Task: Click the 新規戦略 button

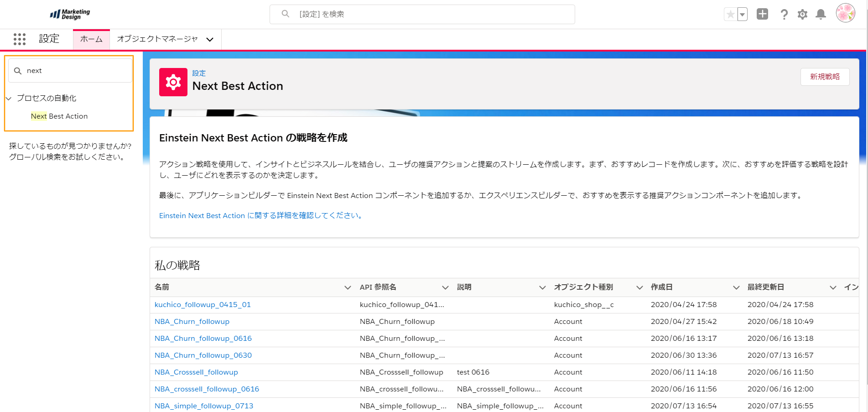Action: click(x=824, y=77)
